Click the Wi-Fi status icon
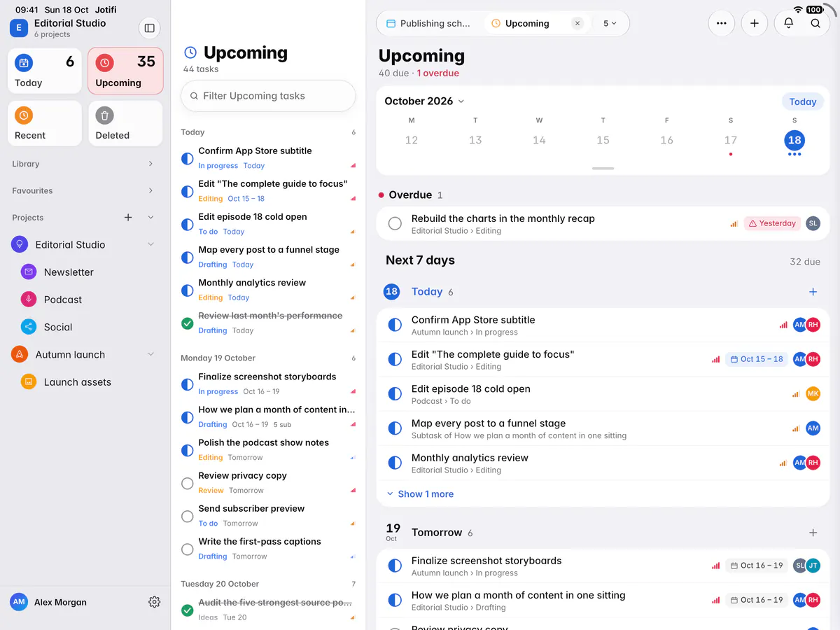This screenshot has width=840, height=630. pos(798,10)
